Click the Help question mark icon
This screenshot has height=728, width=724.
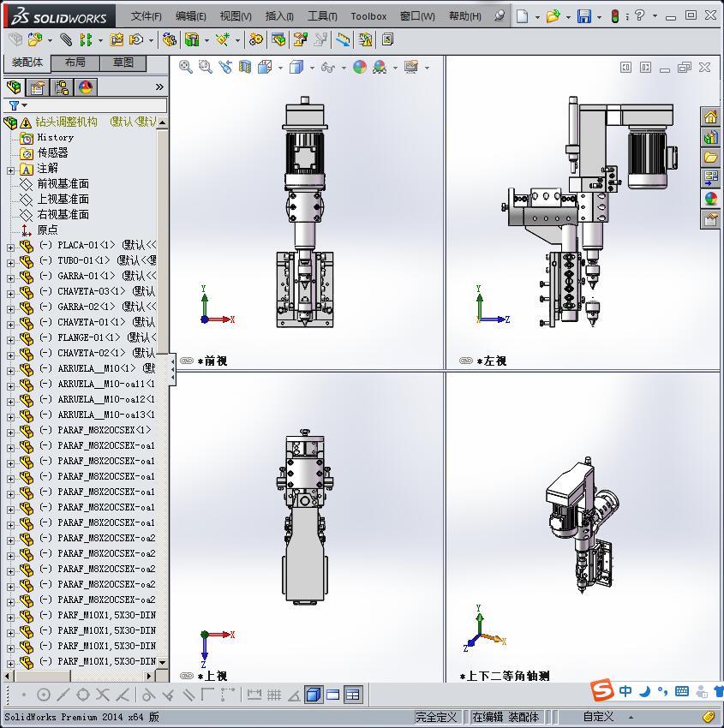tap(639, 15)
